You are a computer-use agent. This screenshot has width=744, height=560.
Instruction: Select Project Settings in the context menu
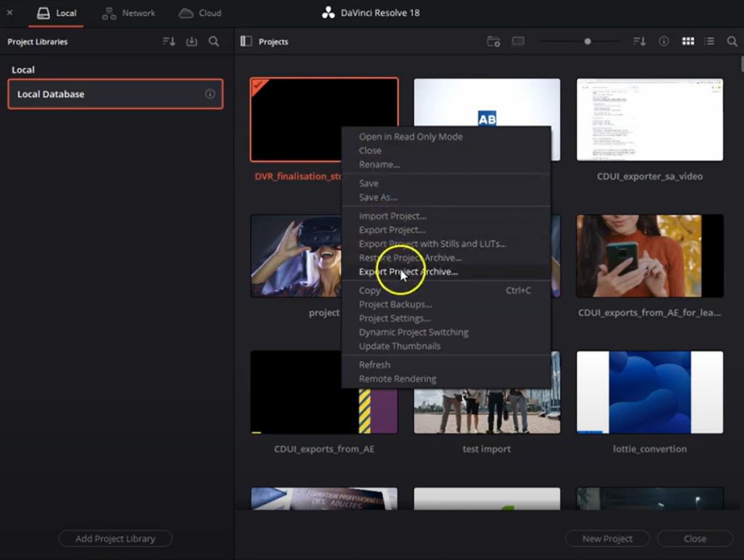point(395,318)
